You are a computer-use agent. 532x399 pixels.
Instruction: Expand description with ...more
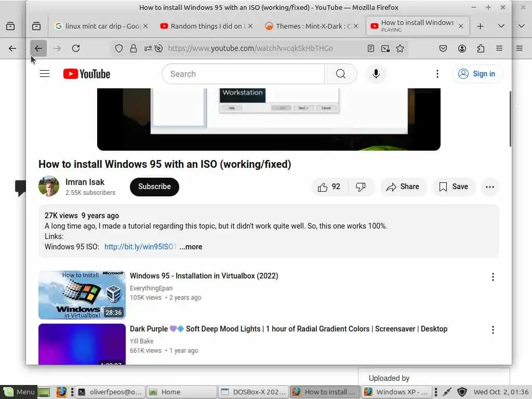pos(191,247)
